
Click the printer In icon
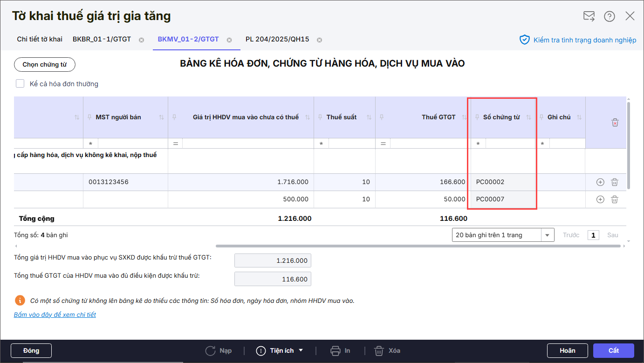point(336,350)
